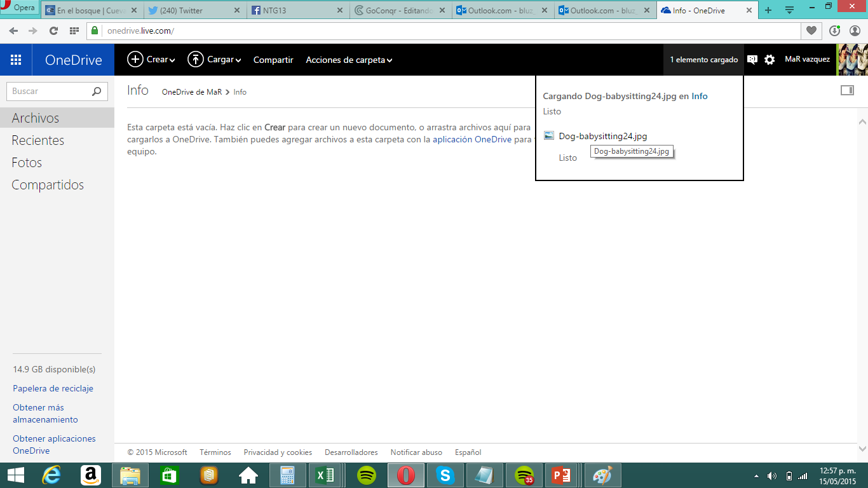This screenshot has width=868, height=488.
Task: Click the heart bookmark icon
Action: pyautogui.click(x=811, y=30)
